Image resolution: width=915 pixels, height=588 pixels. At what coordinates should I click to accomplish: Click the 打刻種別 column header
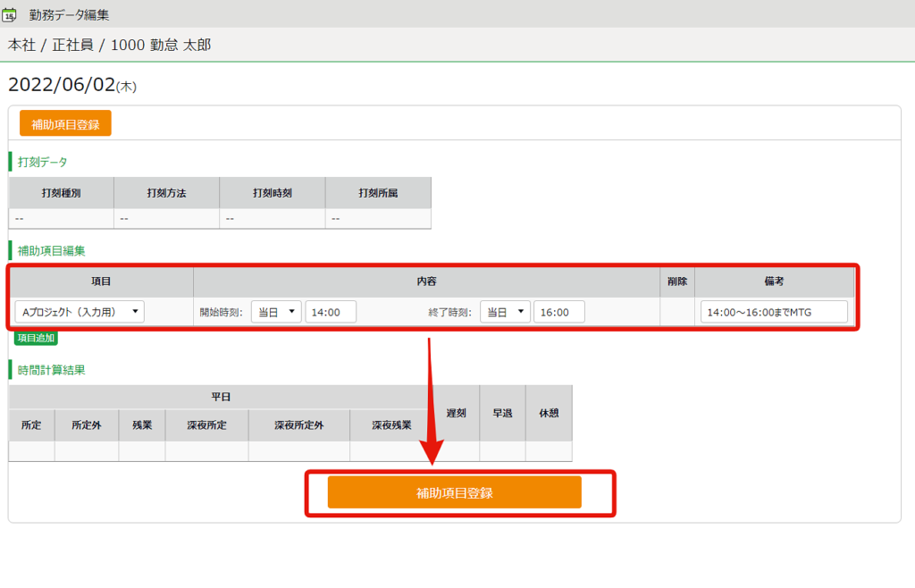(62, 193)
